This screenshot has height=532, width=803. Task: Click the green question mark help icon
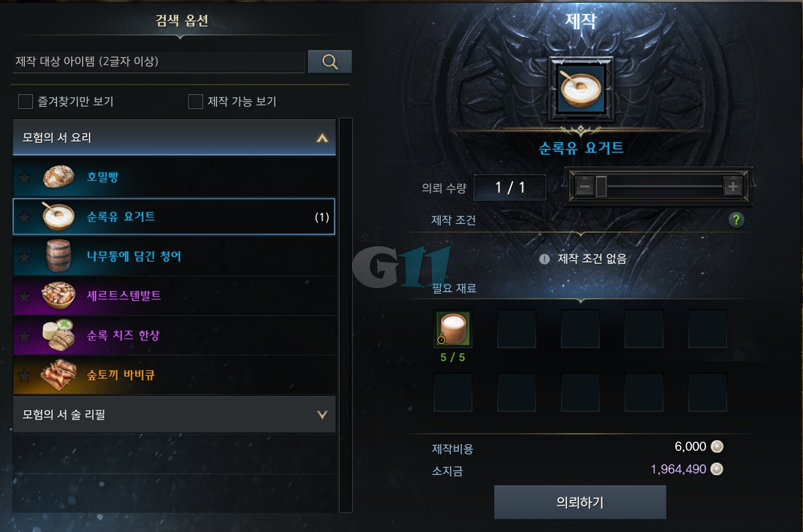click(x=736, y=220)
